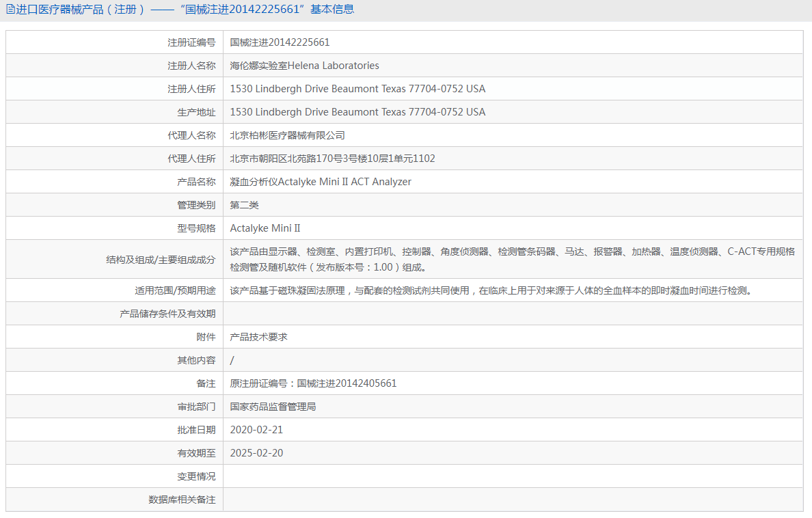Viewport: 812px width, 518px height.
Task: Click the label 批准日期
Action: pyautogui.click(x=195, y=431)
